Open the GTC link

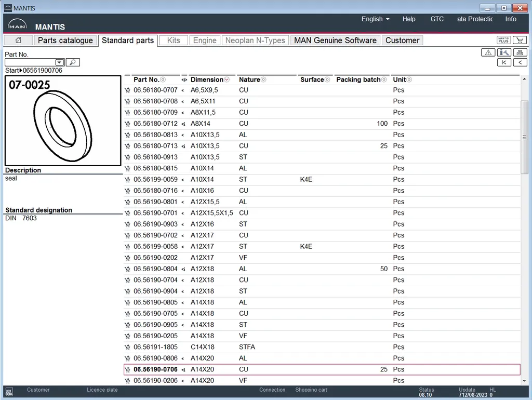click(x=437, y=19)
